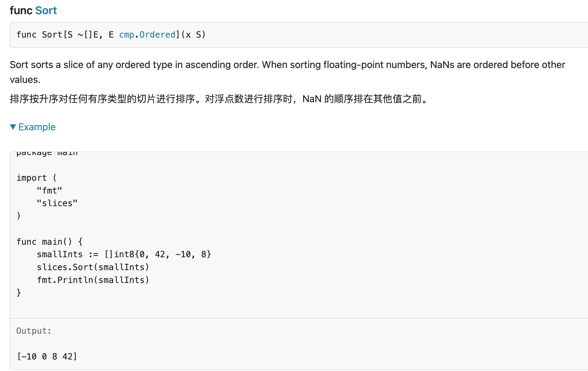Click the Output label below the code

[x=34, y=331]
